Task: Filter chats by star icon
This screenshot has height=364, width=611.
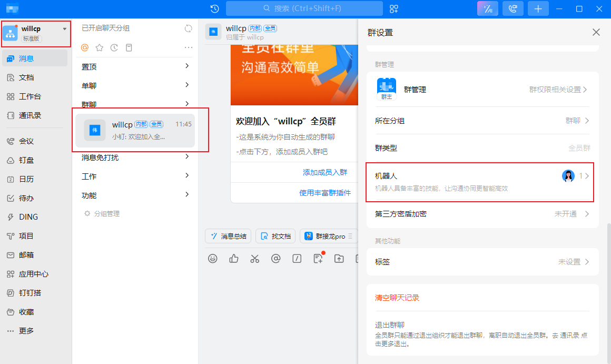Action: click(100, 47)
